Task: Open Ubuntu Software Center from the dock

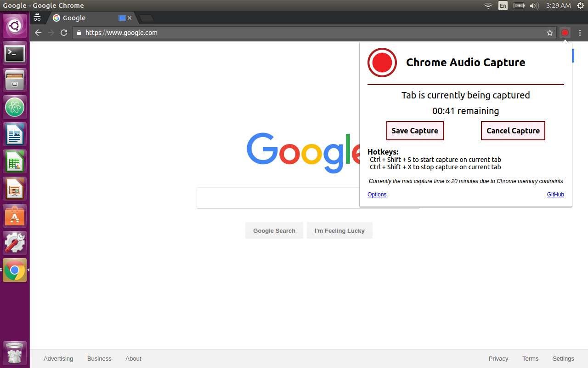Action: (x=15, y=215)
